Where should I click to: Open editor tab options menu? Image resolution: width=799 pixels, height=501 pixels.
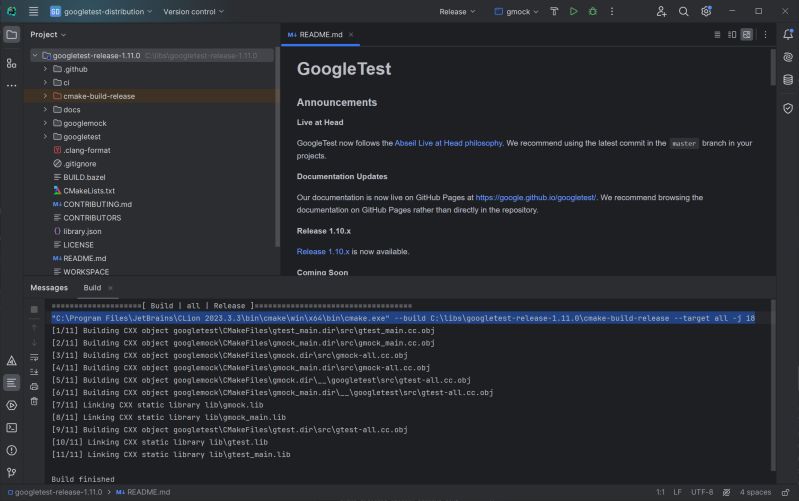coord(765,35)
